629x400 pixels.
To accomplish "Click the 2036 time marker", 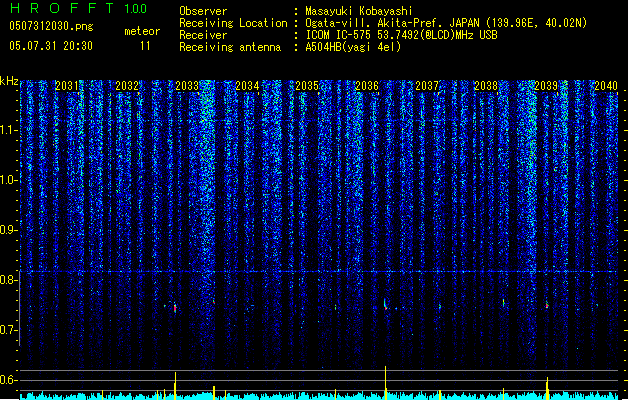I will point(367,86).
